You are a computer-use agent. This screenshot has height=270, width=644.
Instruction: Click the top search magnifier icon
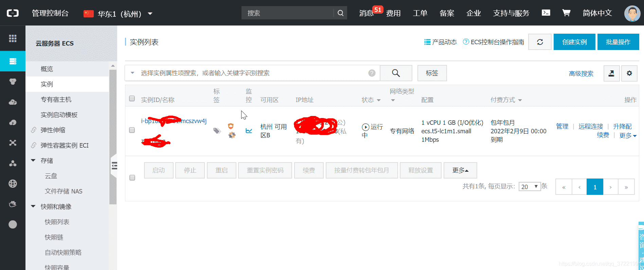[x=340, y=13]
